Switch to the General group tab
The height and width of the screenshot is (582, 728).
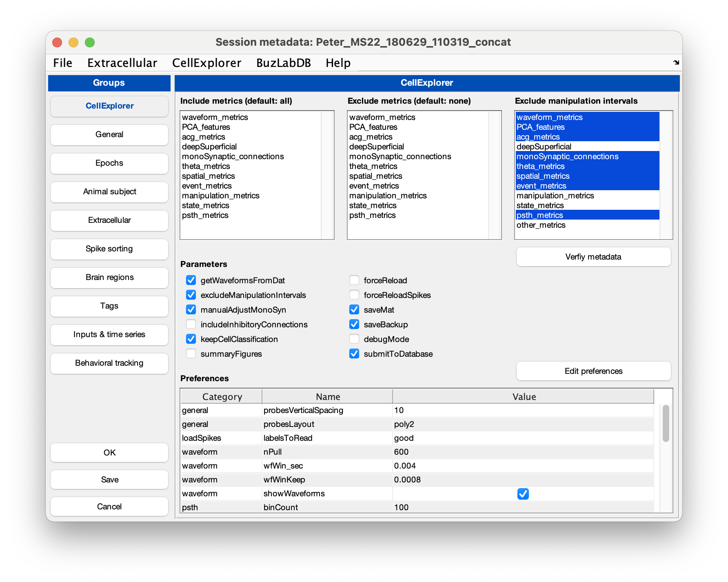coord(109,135)
